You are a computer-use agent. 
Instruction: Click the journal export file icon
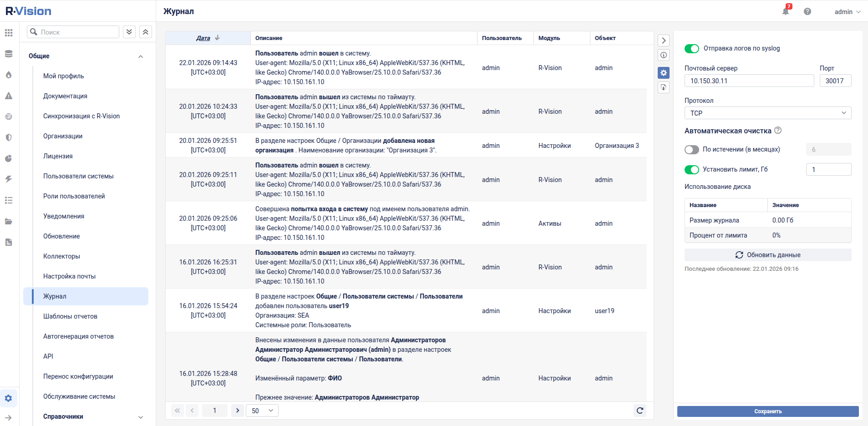664,87
